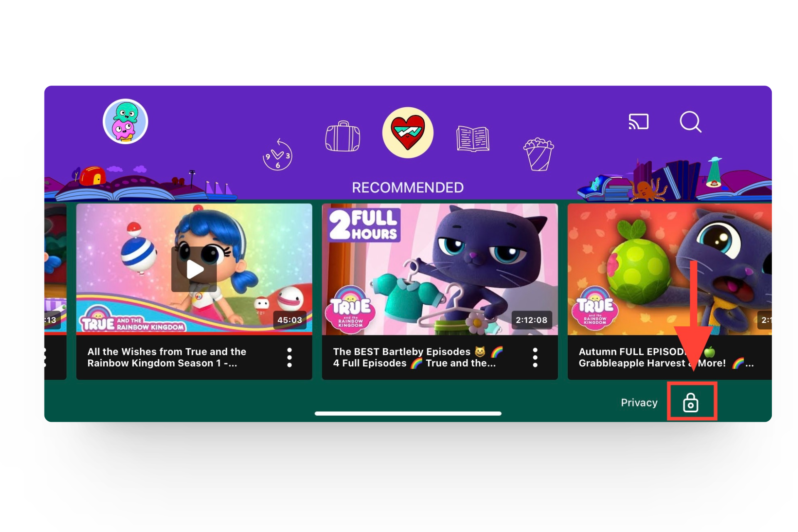Open the Privacy link
This screenshot has height=532, width=798.
pos(639,402)
